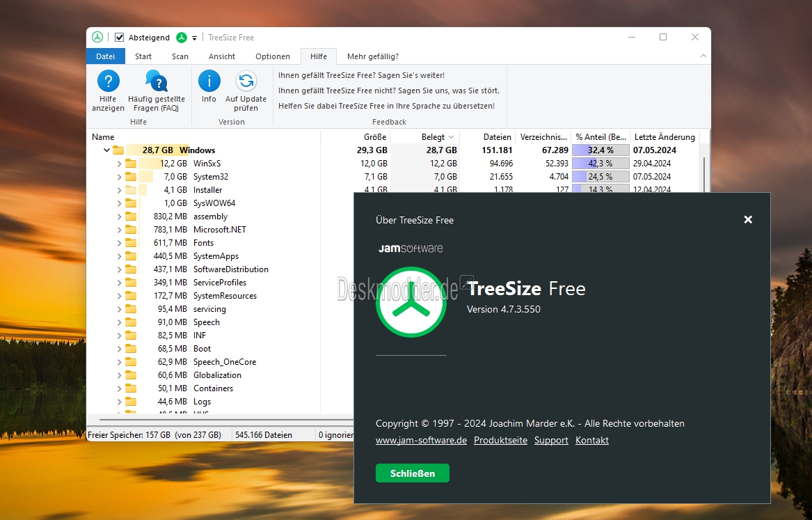Open the Produktseite link

(500, 440)
